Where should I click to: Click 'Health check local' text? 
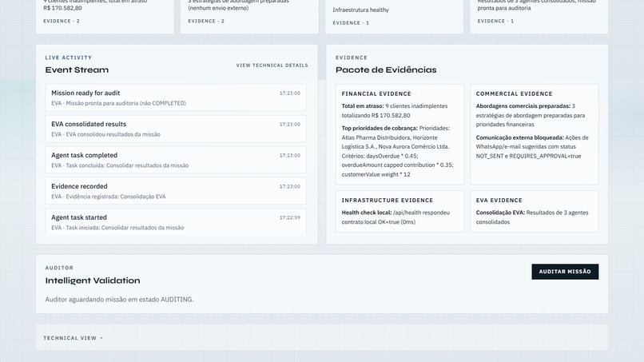[367, 213]
